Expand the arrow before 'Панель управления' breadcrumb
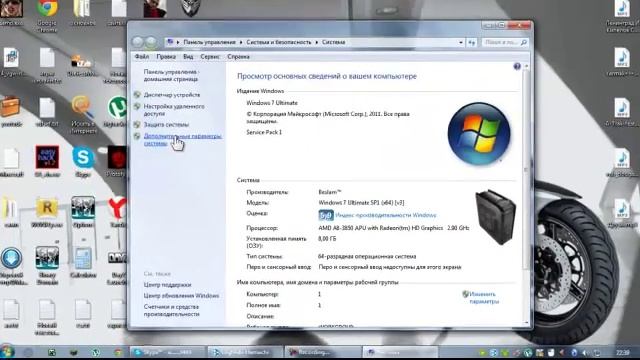 coord(178,42)
